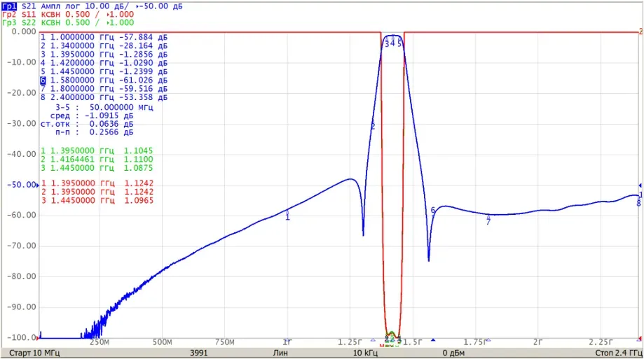Click the -80.00 y-axis label
Image resolution: width=644 pixels, height=359 pixels.
pos(22,276)
